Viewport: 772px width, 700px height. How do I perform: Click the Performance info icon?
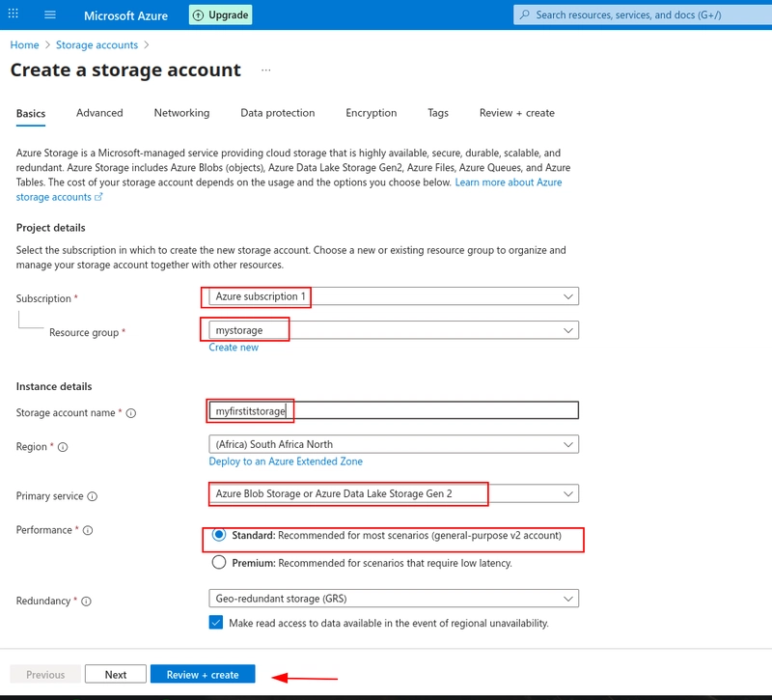[x=88, y=530]
